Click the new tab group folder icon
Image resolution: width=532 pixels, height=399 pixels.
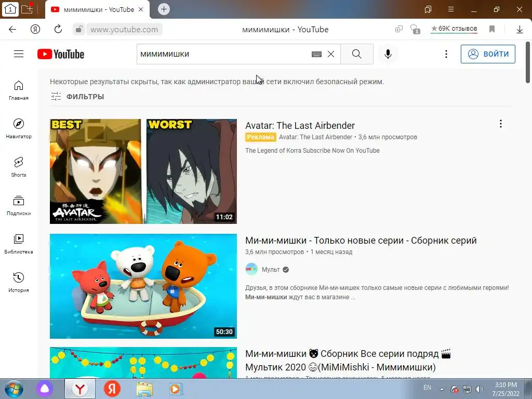(27, 9)
